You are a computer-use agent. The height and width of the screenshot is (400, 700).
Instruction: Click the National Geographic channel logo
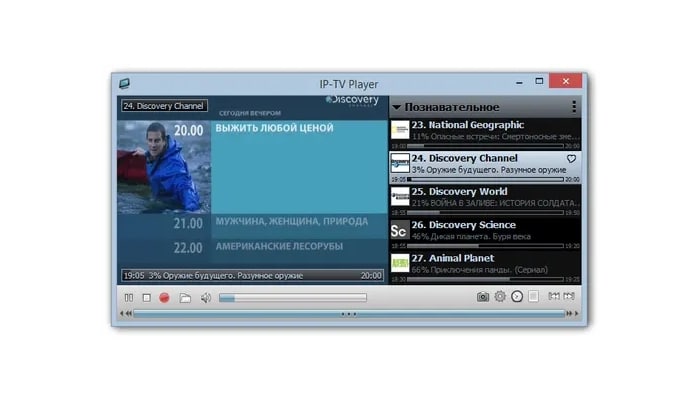[x=400, y=130]
